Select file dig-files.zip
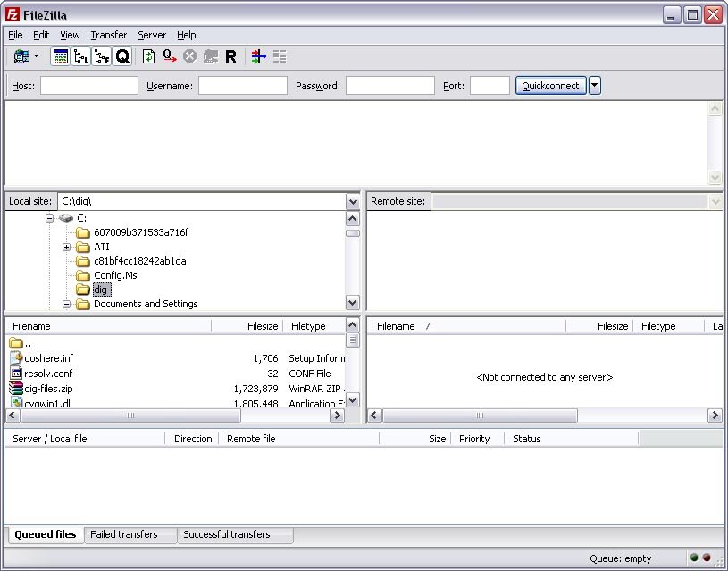Viewport: 728px width, 571px height. (x=48, y=389)
